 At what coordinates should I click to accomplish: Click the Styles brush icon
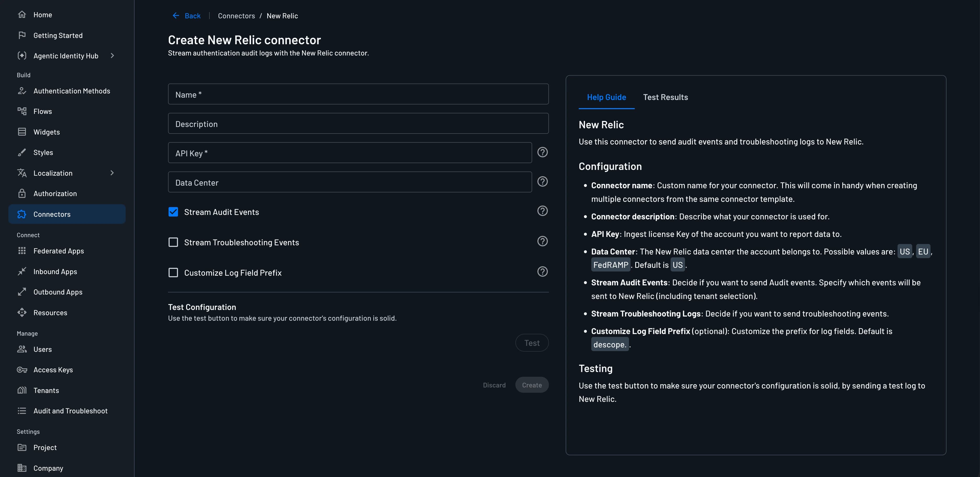pos(22,152)
